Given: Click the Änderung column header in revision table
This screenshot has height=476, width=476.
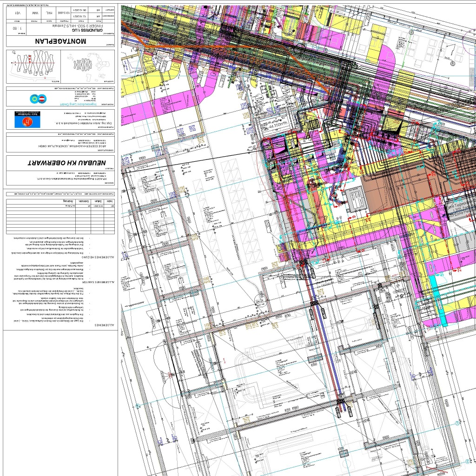Looking at the screenshot, I should point(67,201).
